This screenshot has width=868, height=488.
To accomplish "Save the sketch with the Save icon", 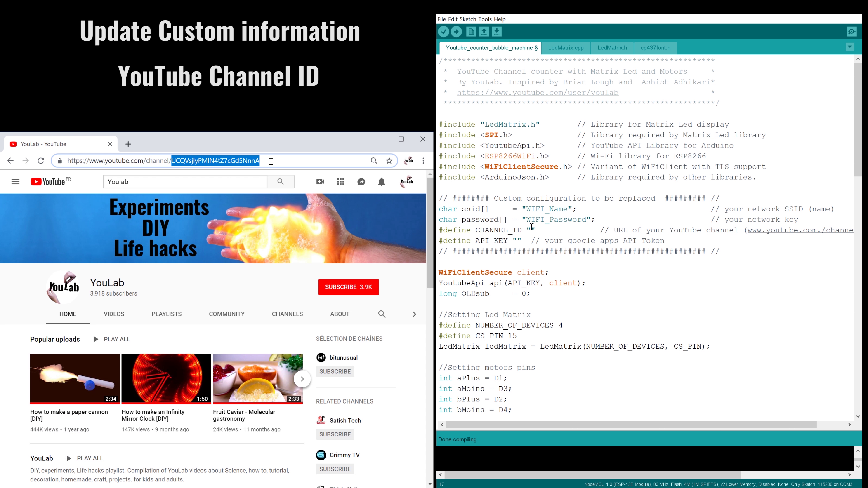I will (497, 32).
